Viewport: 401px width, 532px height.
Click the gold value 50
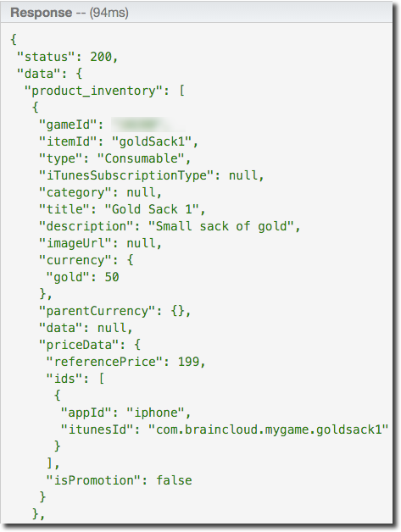point(112,277)
